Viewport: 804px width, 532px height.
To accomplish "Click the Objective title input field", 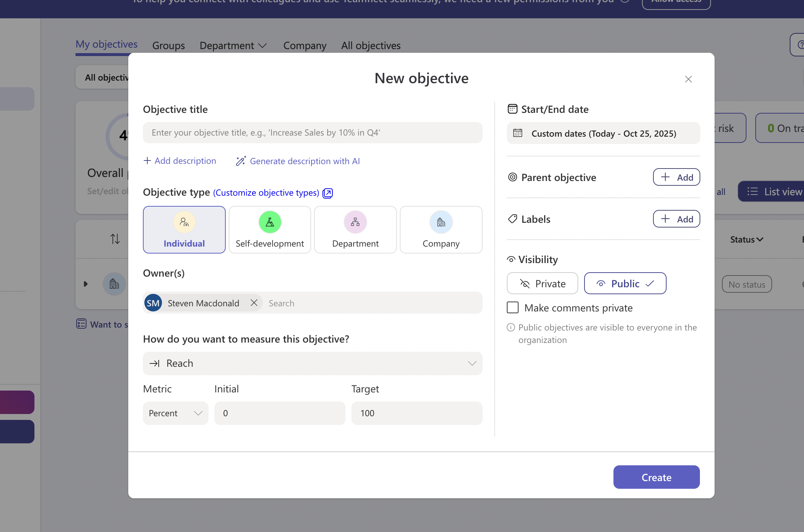I will (313, 133).
